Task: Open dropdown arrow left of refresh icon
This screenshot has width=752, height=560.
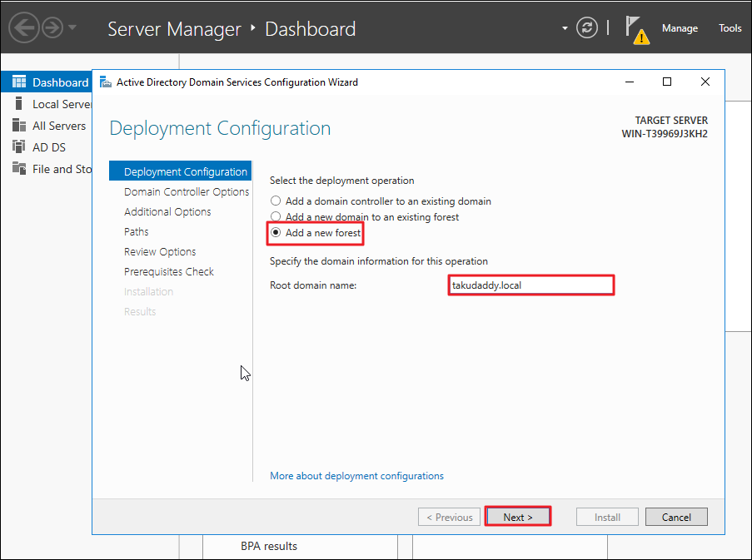Action: click(x=565, y=28)
